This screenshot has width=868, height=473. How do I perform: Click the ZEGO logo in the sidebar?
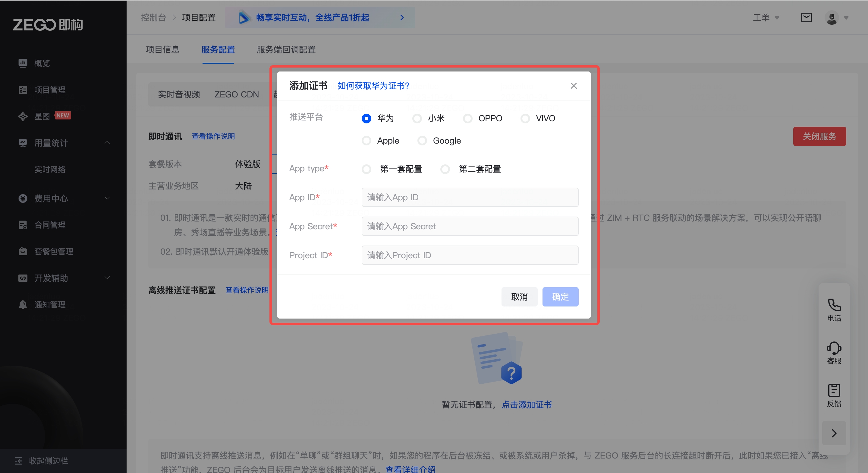[48, 25]
